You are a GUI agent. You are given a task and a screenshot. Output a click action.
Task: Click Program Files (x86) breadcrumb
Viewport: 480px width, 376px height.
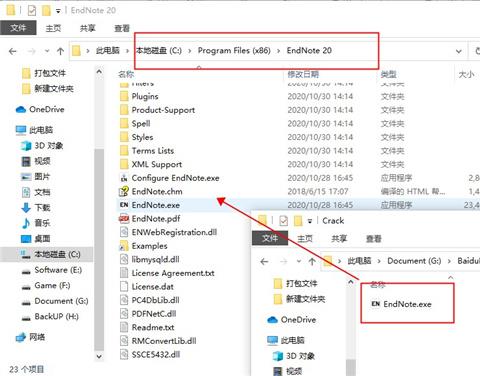234,51
